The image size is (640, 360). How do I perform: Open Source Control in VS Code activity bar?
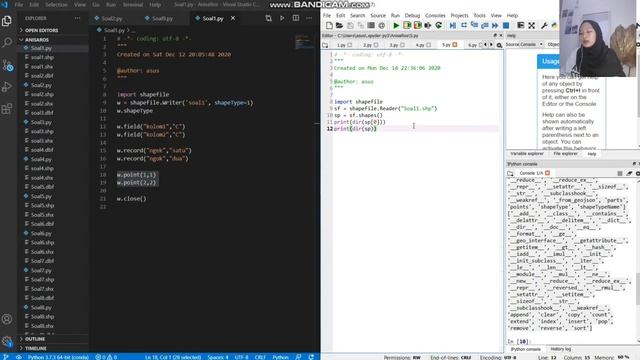(x=7, y=65)
